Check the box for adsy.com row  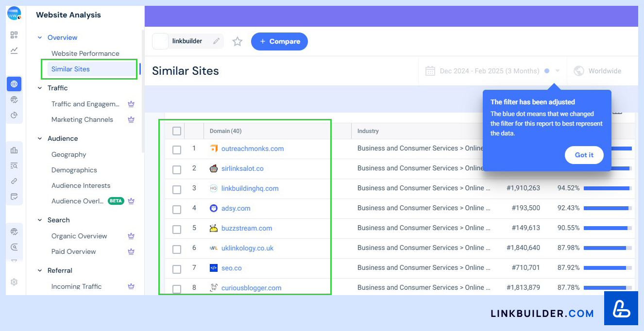177,209
